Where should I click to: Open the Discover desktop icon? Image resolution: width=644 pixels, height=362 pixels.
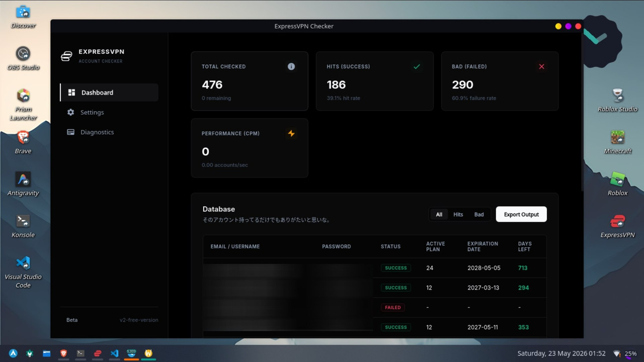tap(23, 17)
